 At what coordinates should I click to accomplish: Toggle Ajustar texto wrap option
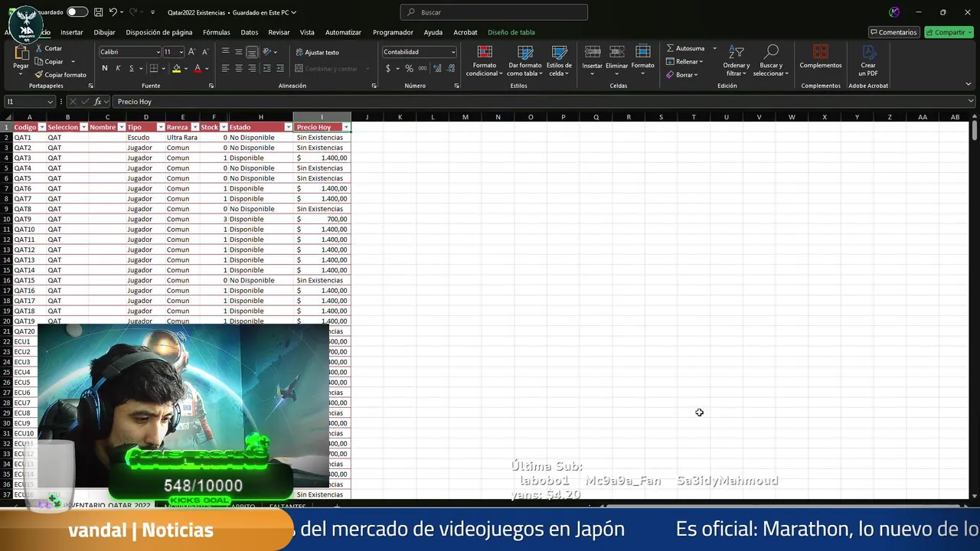tap(317, 52)
